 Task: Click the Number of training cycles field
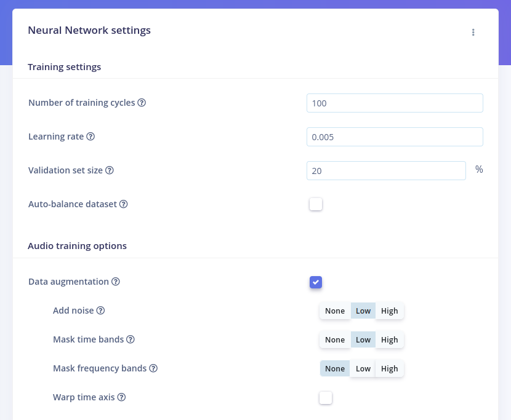coord(395,103)
